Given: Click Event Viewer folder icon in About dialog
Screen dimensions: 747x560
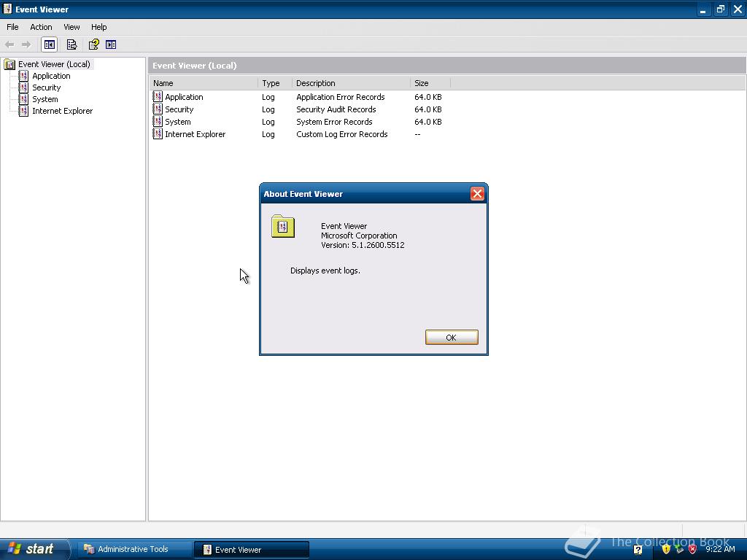Looking at the screenshot, I should (x=282, y=226).
